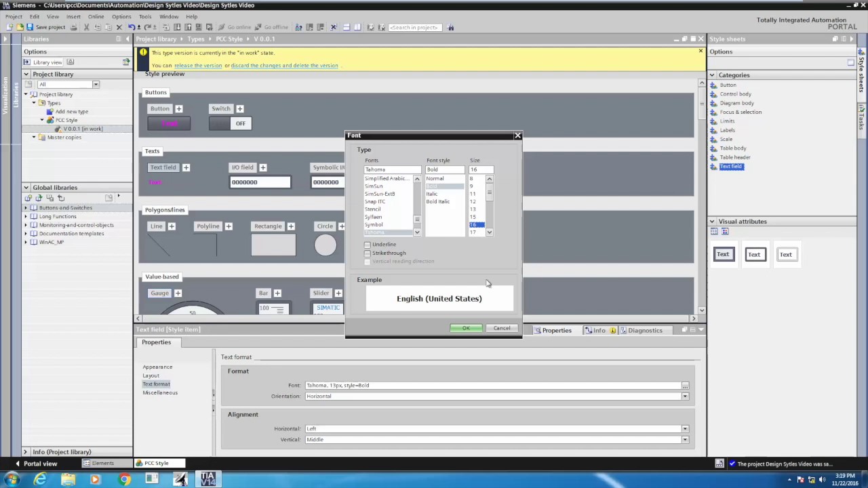Collapse the Types folder in tree
This screenshot has width=868, height=488.
(34, 103)
